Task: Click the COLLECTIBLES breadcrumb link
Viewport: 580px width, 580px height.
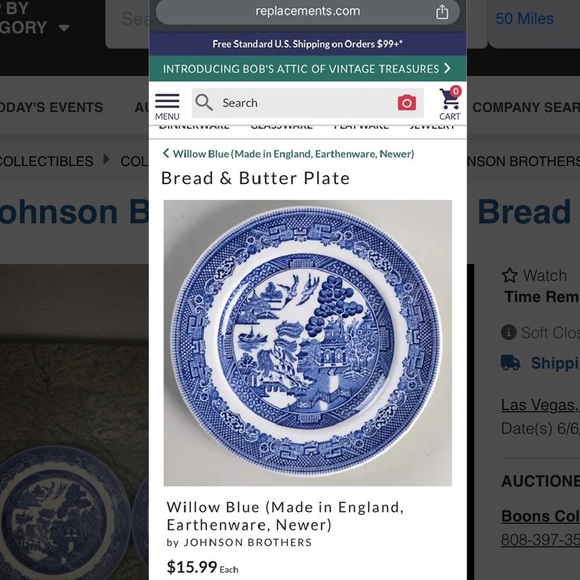Action: [46, 161]
